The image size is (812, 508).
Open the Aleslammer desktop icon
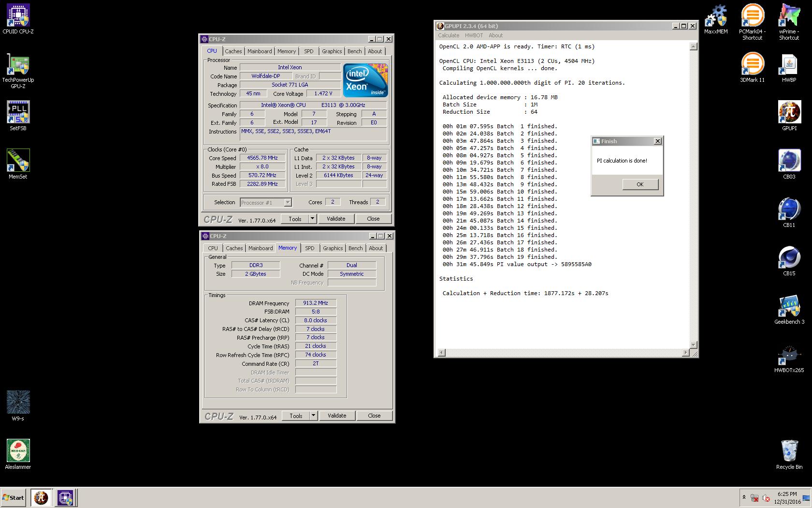point(18,455)
